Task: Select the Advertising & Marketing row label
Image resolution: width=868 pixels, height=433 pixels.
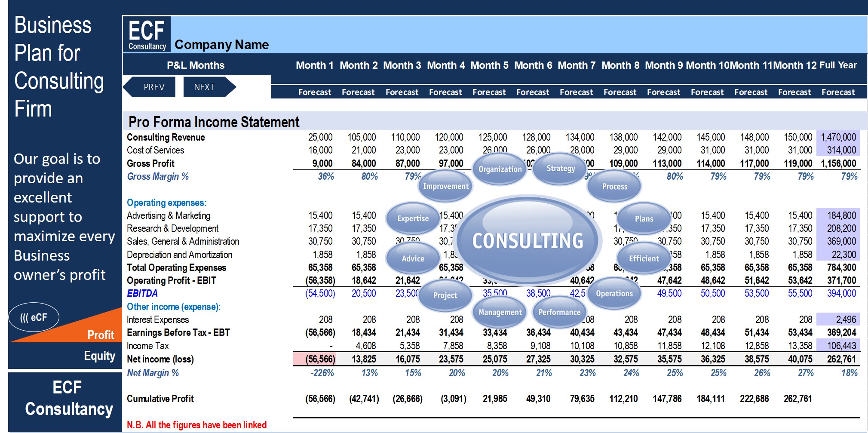Action: 169,215
